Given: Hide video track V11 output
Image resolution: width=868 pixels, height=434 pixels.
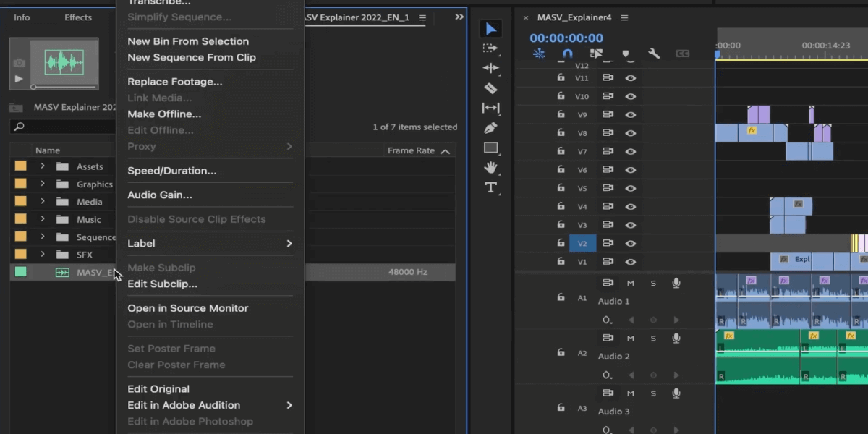Looking at the screenshot, I should tap(631, 77).
